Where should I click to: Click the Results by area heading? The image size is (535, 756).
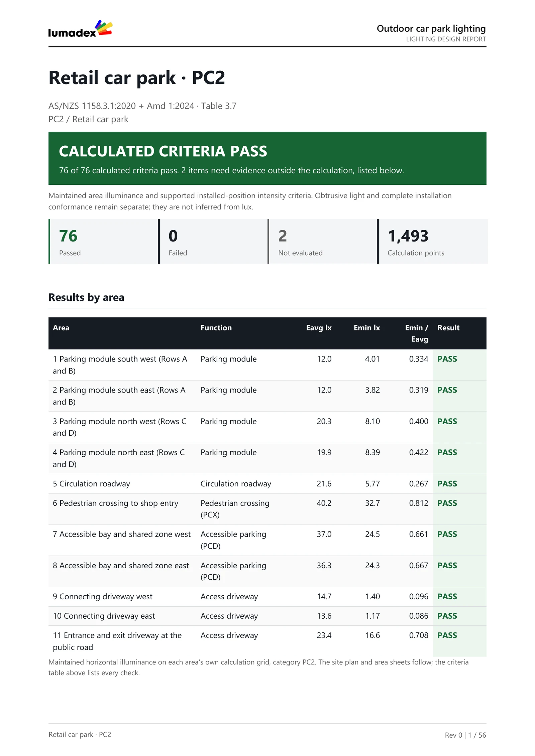[x=86, y=297]
